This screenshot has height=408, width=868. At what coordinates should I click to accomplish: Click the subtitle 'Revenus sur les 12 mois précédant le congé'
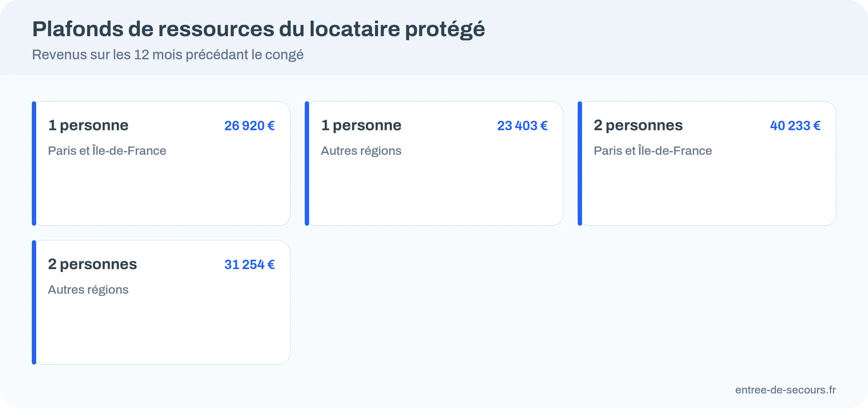pyautogui.click(x=168, y=55)
